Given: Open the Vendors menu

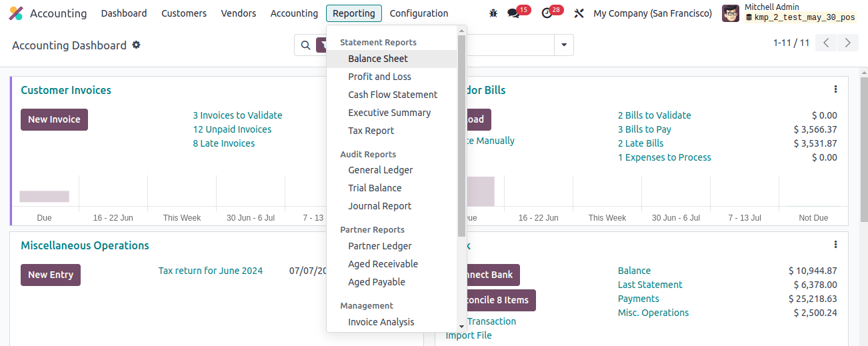Looking at the screenshot, I should 239,13.
